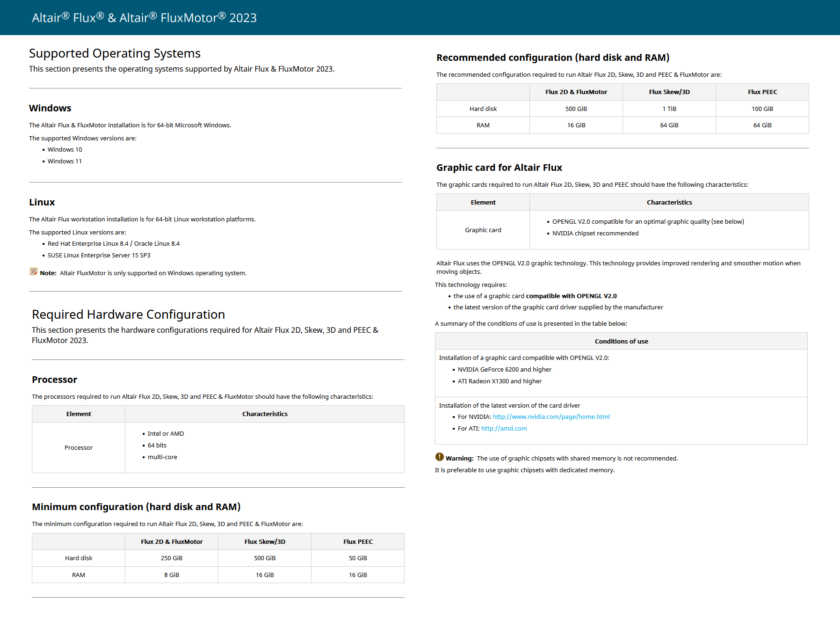Click SUSE Linux Enterprise Server 15 SP3

coord(99,256)
